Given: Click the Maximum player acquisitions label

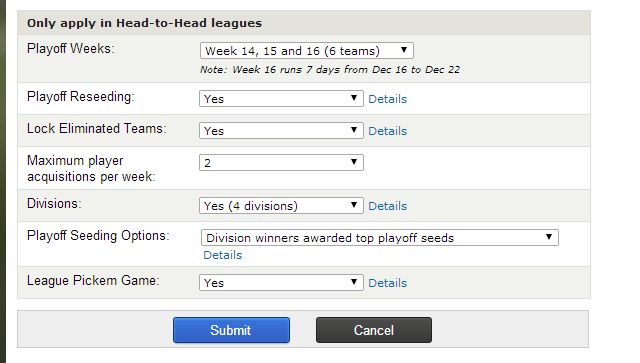Looking at the screenshot, I should click(x=91, y=169).
